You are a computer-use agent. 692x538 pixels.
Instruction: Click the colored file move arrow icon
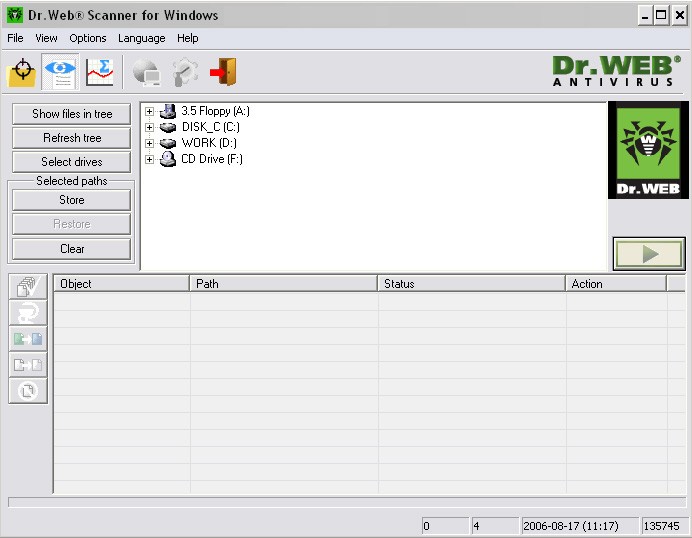pyautogui.click(x=28, y=339)
